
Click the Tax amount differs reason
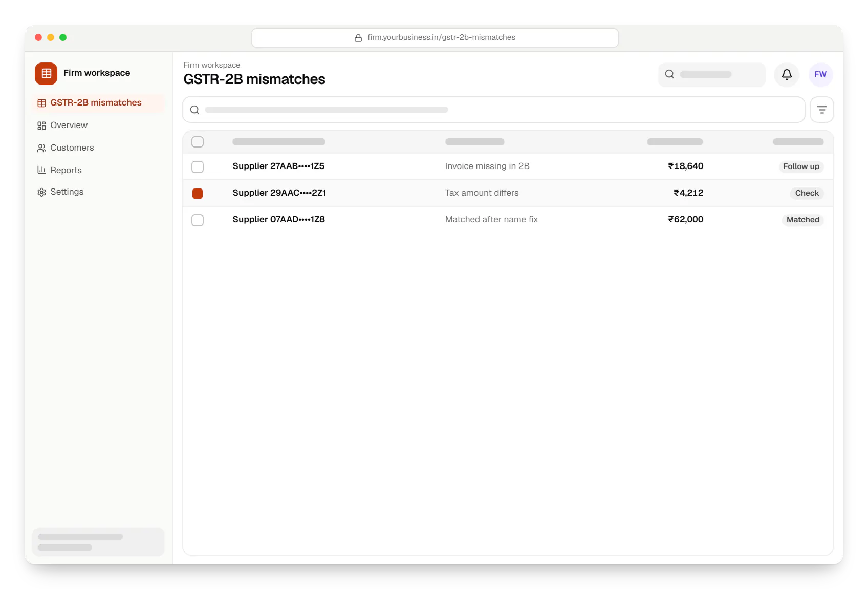coord(482,193)
